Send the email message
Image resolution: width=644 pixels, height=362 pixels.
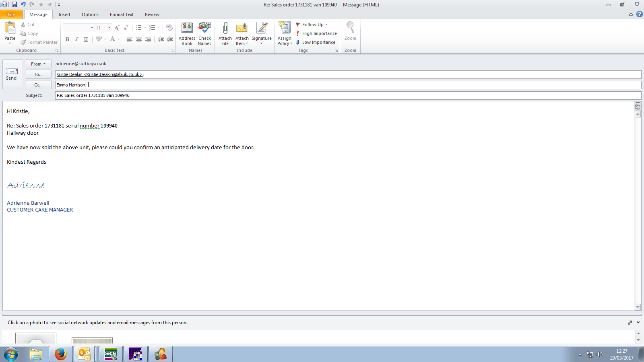pyautogui.click(x=12, y=74)
